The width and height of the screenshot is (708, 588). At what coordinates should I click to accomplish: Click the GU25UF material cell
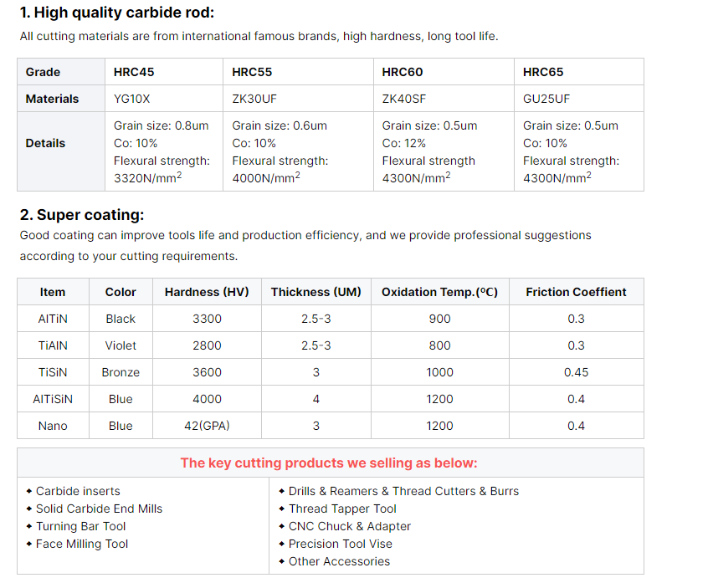[x=546, y=99]
